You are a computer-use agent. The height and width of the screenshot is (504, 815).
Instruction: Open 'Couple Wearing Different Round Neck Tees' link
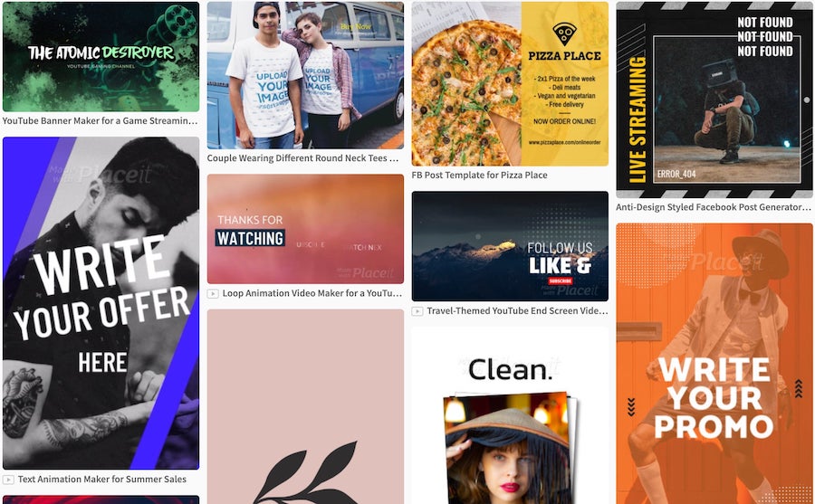pyautogui.click(x=302, y=158)
